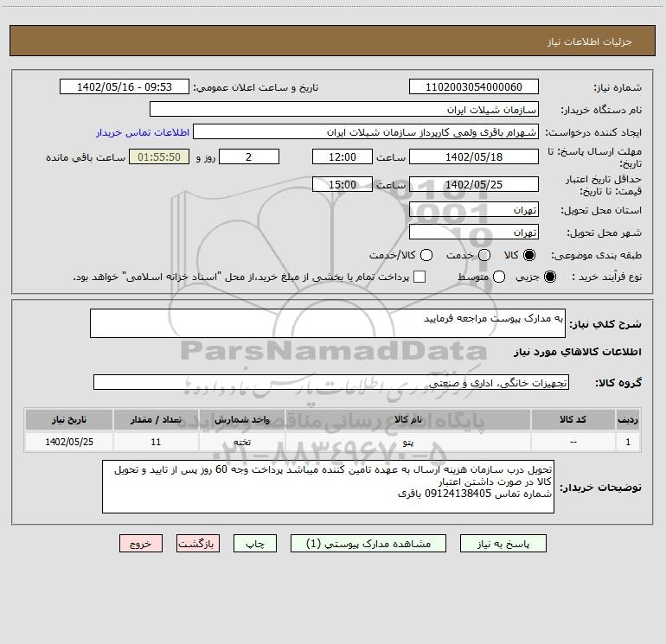
Task: Click the buyer notes text area
Action: (329, 487)
